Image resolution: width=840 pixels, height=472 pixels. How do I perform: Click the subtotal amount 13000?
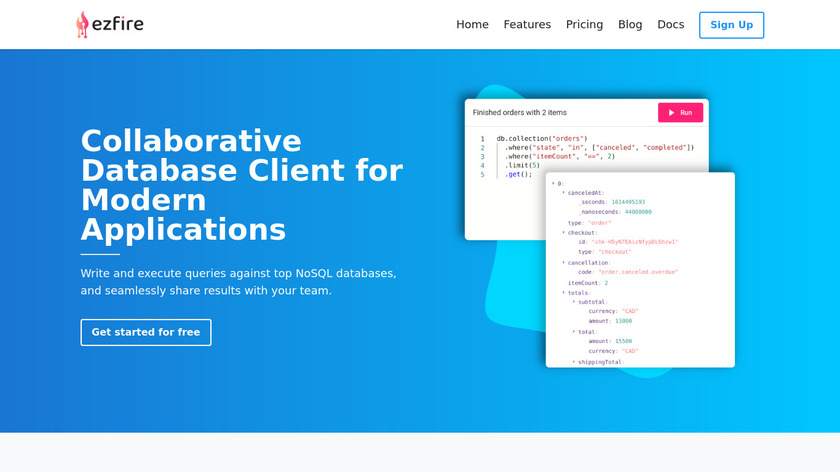(x=623, y=321)
